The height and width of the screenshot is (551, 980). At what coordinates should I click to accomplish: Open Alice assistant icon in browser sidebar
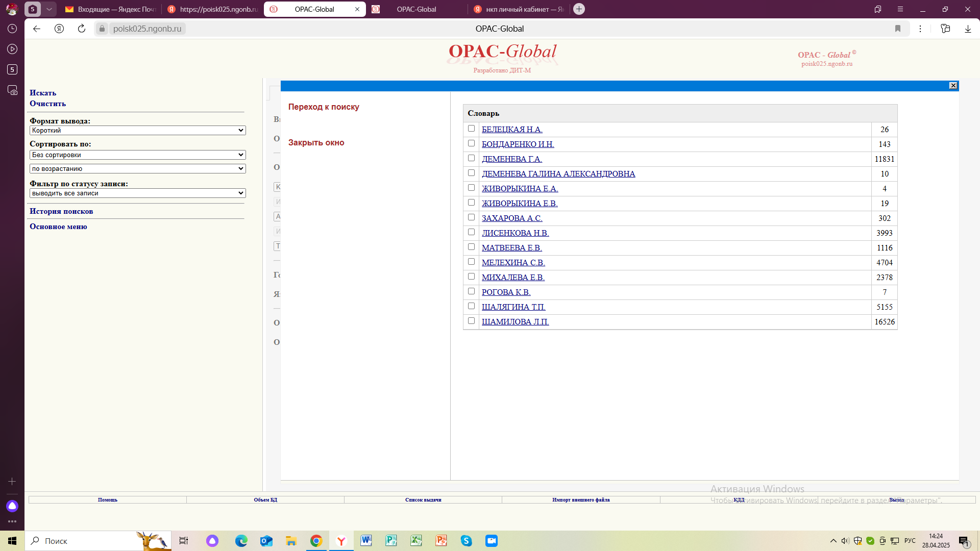point(12,506)
